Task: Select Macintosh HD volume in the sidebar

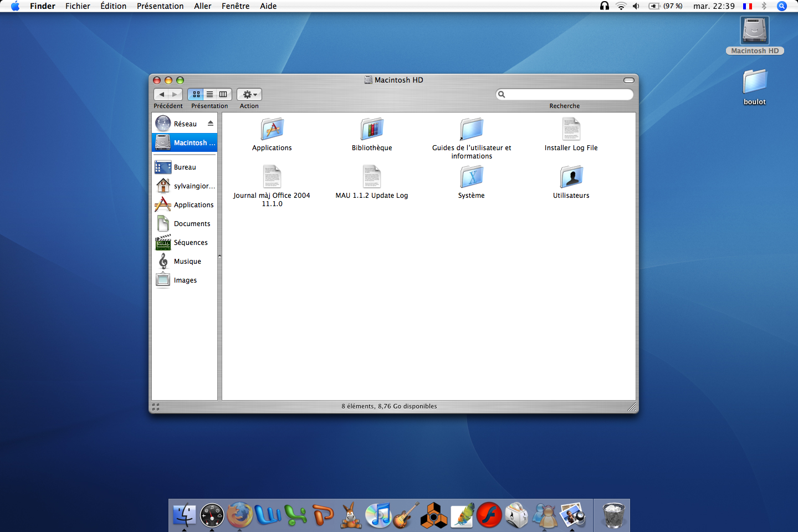Action: pos(185,142)
